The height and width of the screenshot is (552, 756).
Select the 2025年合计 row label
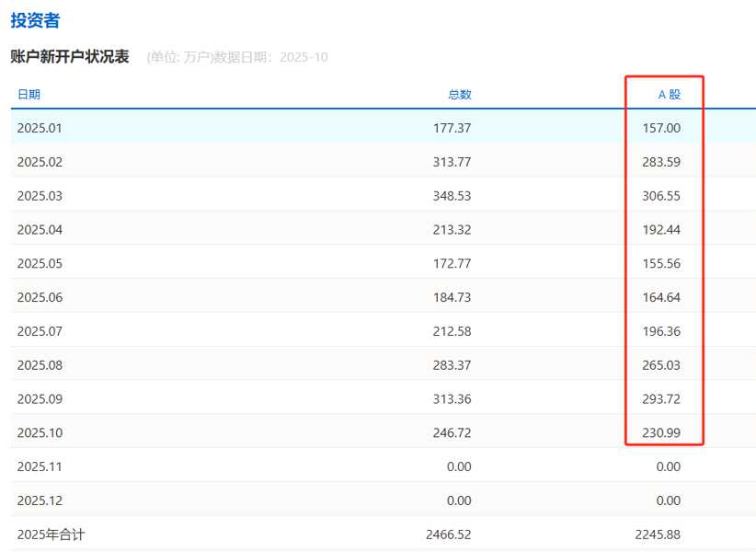[x=51, y=535]
